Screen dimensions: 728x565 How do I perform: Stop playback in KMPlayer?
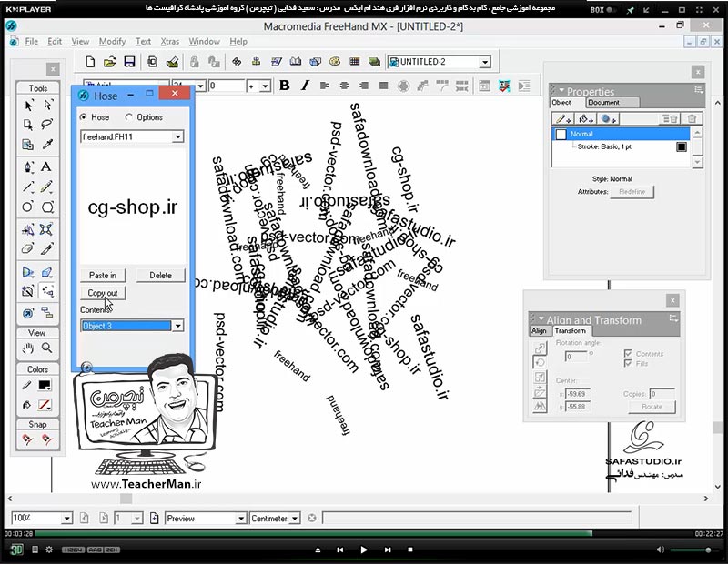point(410,550)
